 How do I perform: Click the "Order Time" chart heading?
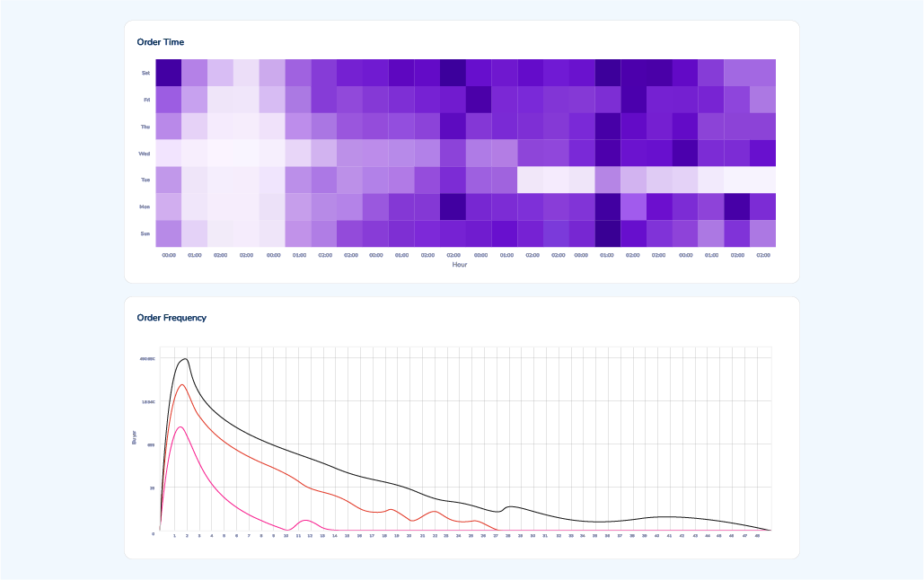pos(160,42)
